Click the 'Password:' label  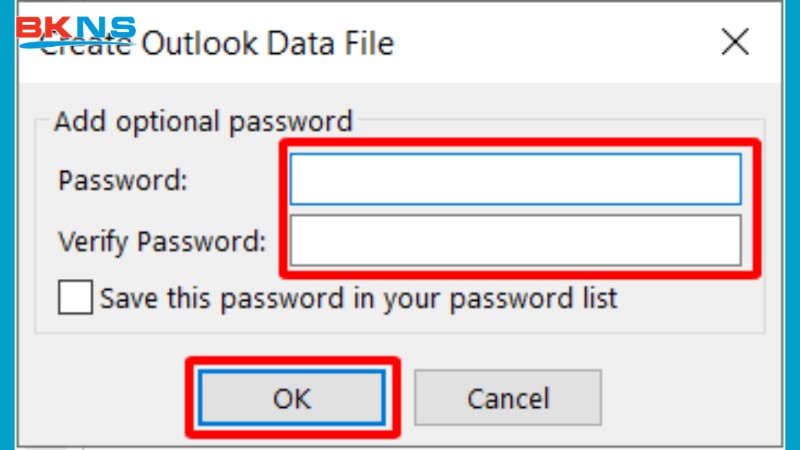coord(123,181)
